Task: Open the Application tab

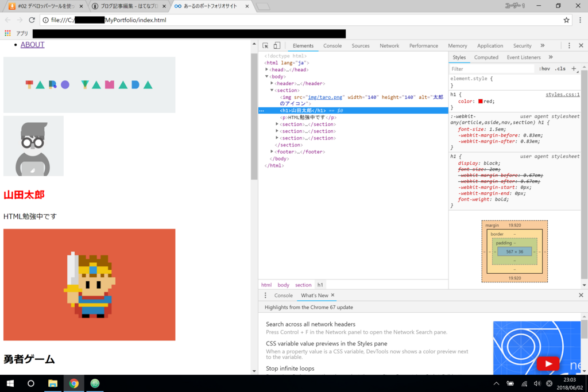Action: pos(490,46)
